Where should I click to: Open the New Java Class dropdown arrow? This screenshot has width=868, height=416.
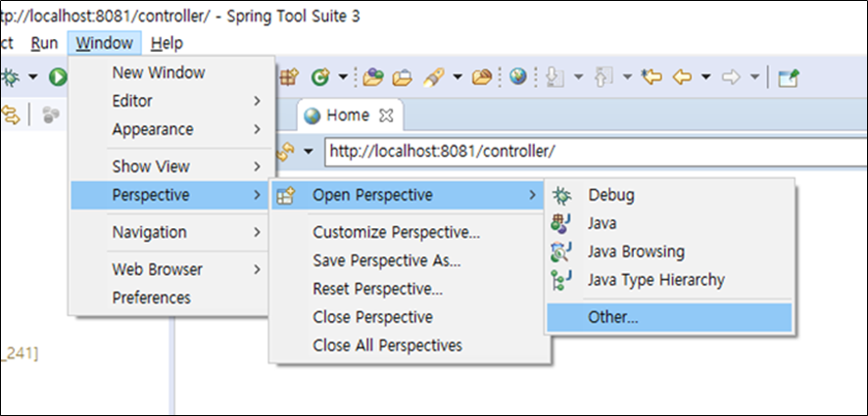click(x=343, y=77)
